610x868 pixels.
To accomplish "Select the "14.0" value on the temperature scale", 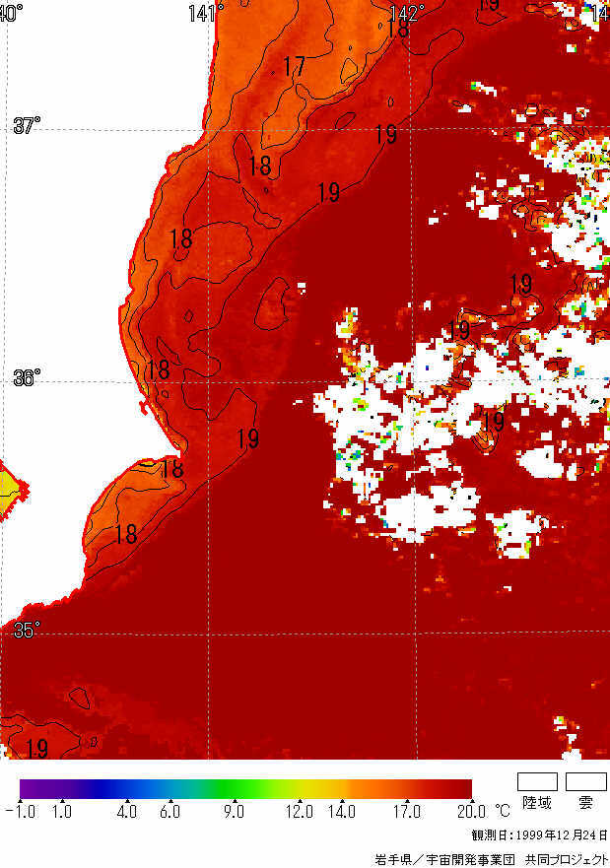I will pyautogui.click(x=342, y=812).
